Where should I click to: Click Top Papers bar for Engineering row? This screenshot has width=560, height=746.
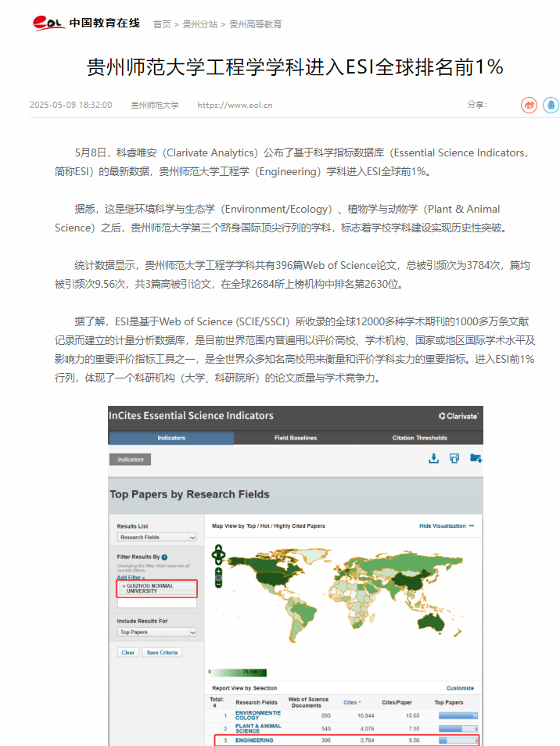click(x=458, y=741)
